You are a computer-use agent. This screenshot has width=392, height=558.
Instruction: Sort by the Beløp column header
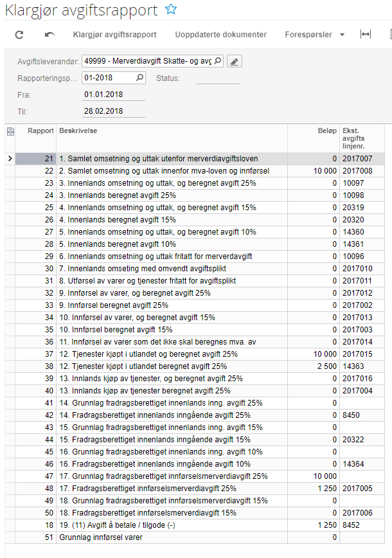[326, 131]
